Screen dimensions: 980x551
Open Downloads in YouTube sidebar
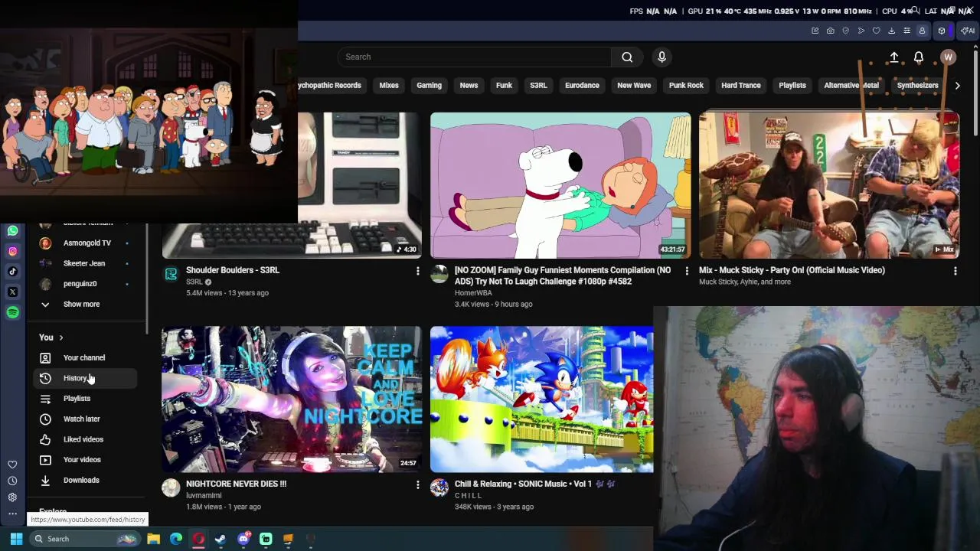(x=84, y=481)
